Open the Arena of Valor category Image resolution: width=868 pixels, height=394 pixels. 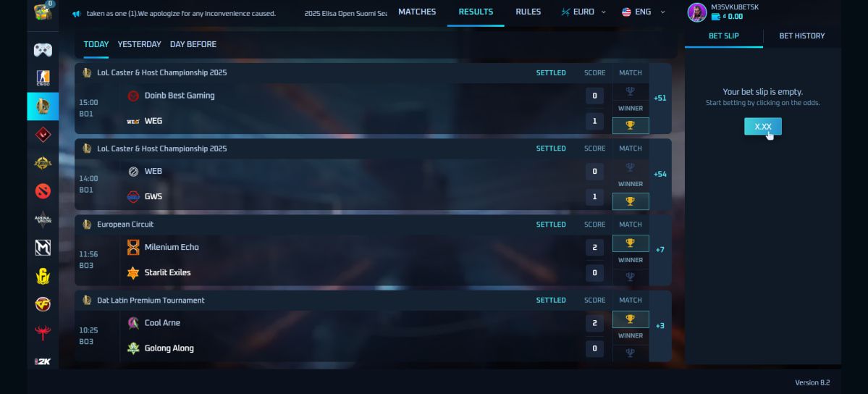tap(43, 219)
